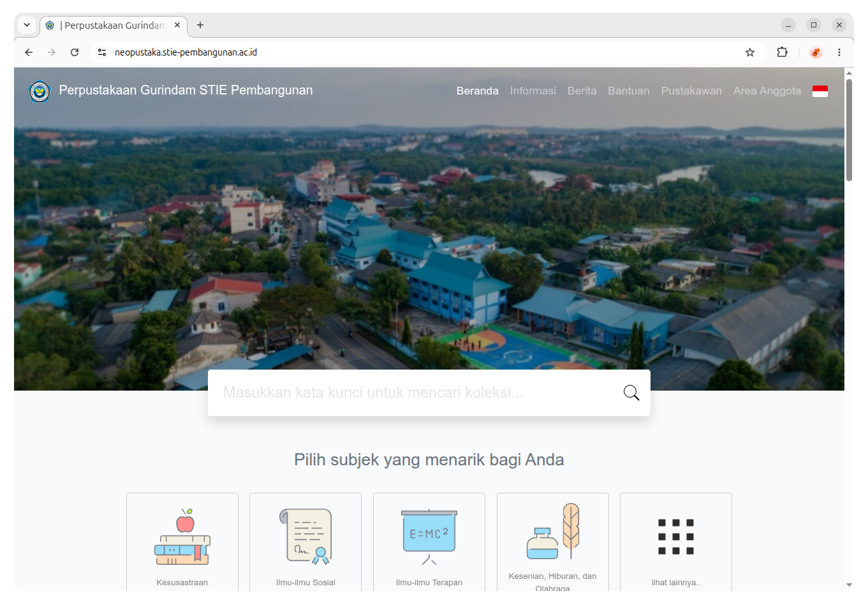
Task: View site information icon in address bar
Action: (x=102, y=52)
